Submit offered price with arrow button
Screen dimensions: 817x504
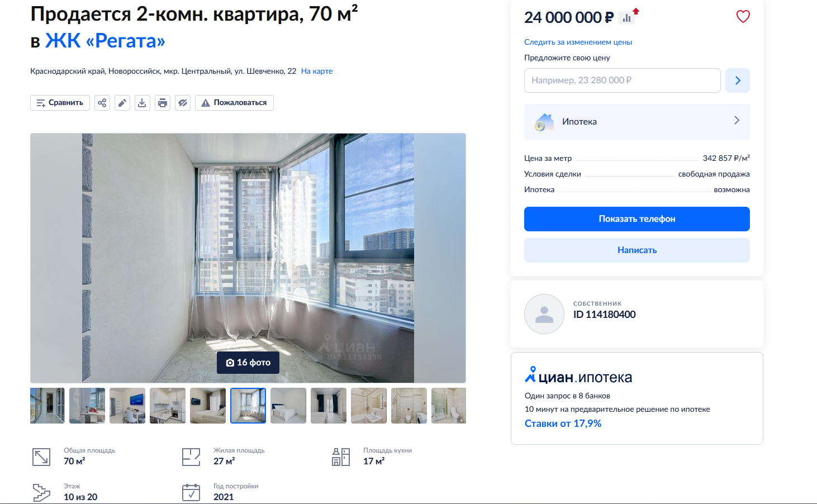[738, 80]
